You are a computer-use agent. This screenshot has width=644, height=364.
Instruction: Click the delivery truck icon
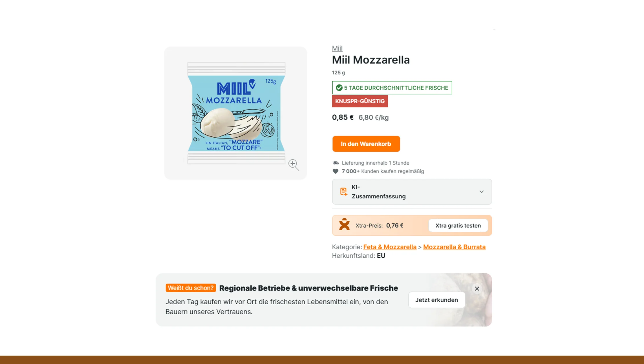coord(335,163)
